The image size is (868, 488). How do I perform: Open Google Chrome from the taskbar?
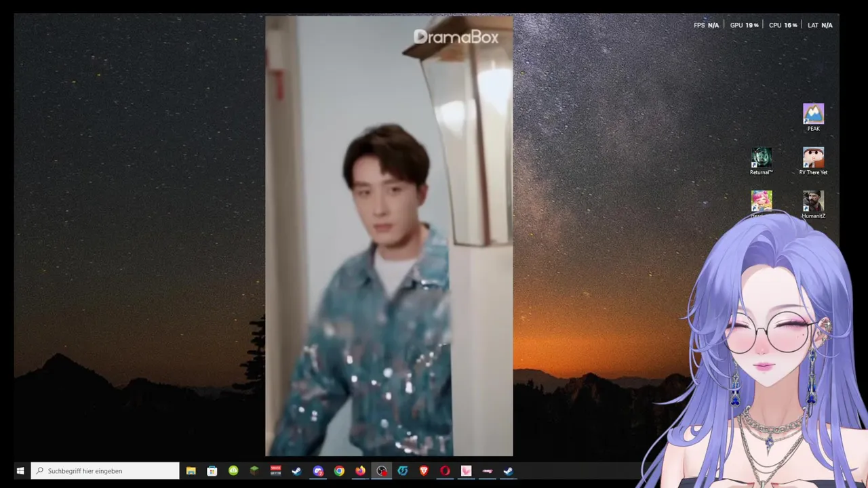tap(339, 471)
